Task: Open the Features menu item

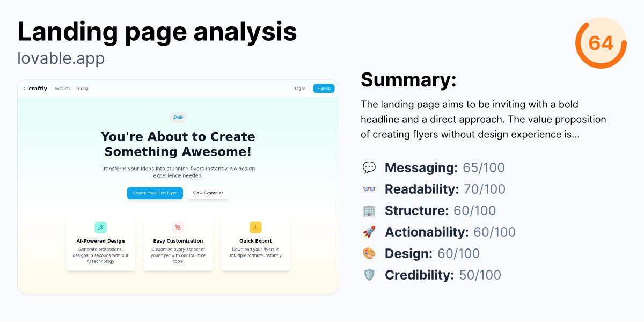Action: [x=62, y=88]
